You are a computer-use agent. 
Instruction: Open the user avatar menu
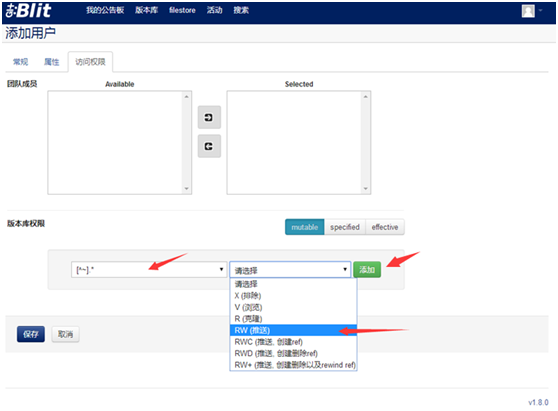(x=528, y=11)
